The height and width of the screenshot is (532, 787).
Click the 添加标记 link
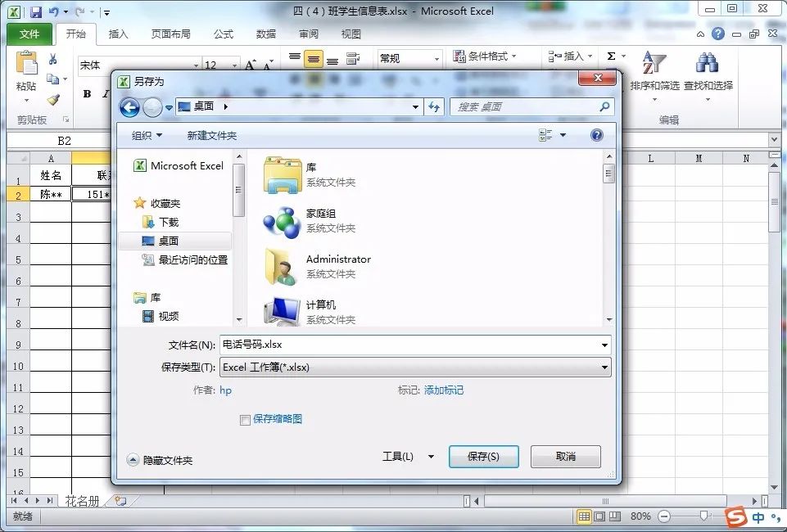coord(444,390)
